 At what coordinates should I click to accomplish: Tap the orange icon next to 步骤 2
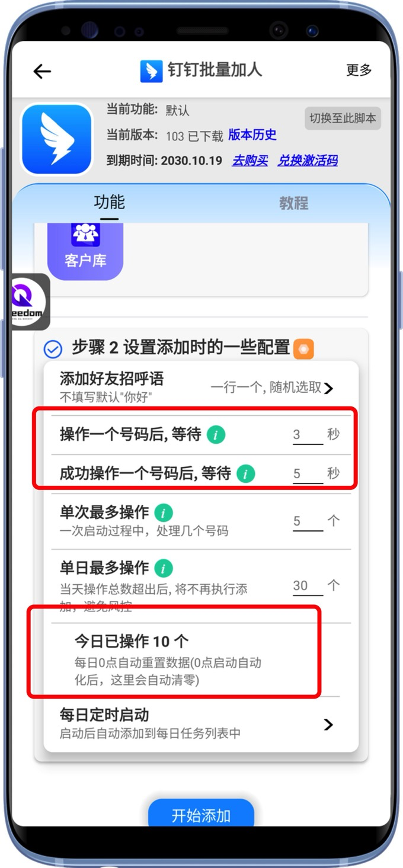[303, 349]
